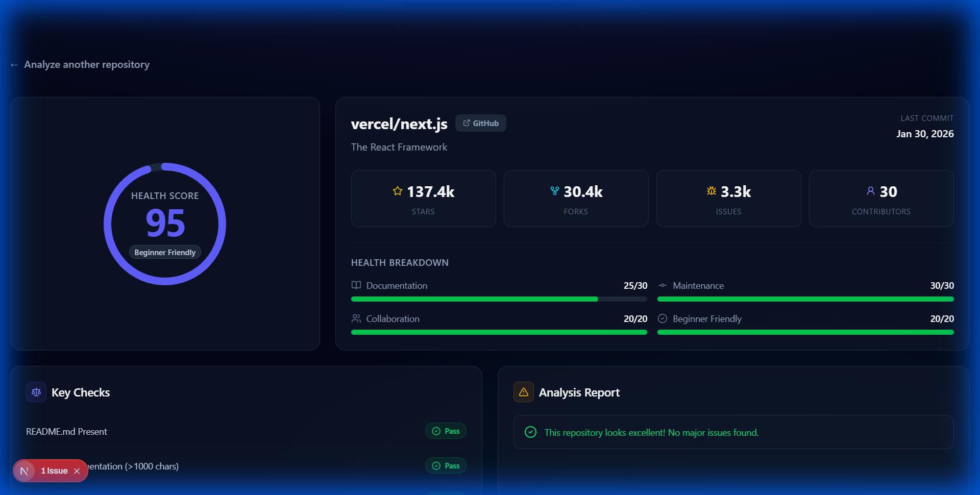Click the HEALTH SCORE label
The height and width of the screenshot is (495, 980).
tap(165, 195)
